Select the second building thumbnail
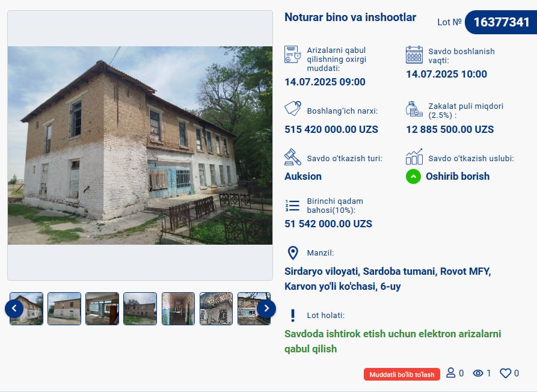537x392 pixels. [64, 308]
